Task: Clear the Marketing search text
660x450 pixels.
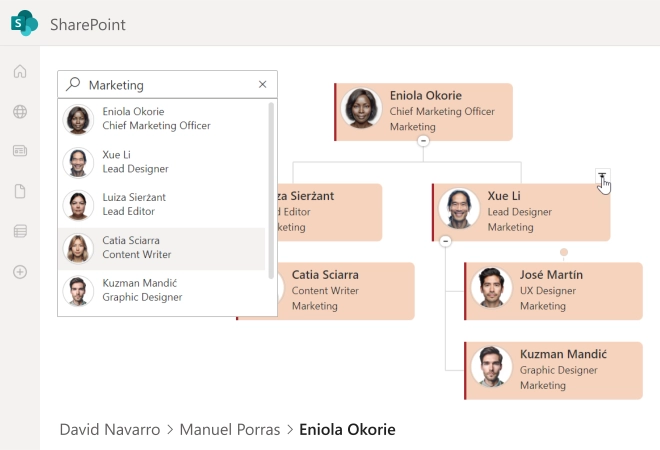Action: click(262, 85)
